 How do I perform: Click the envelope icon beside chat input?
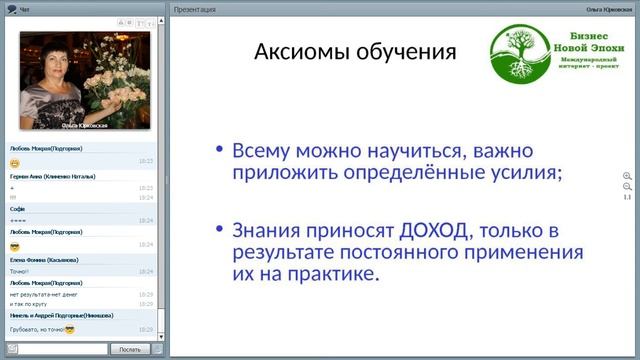coord(12,349)
